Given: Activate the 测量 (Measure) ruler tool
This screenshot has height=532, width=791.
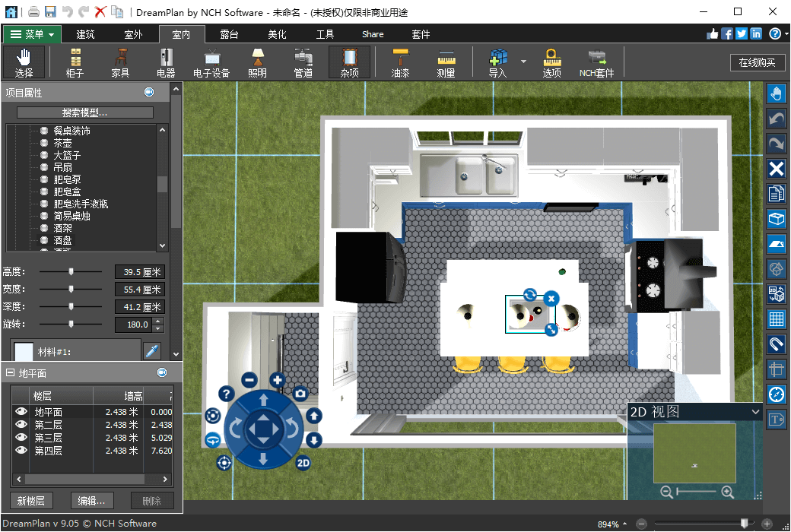Looking at the screenshot, I should coord(446,62).
